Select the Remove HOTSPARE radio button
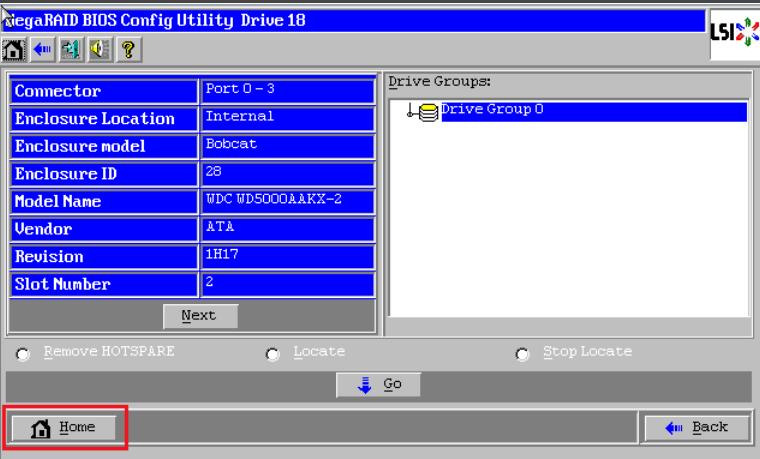This screenshot has width=760, height=459. pyautogui.click(x=22, y=354)
